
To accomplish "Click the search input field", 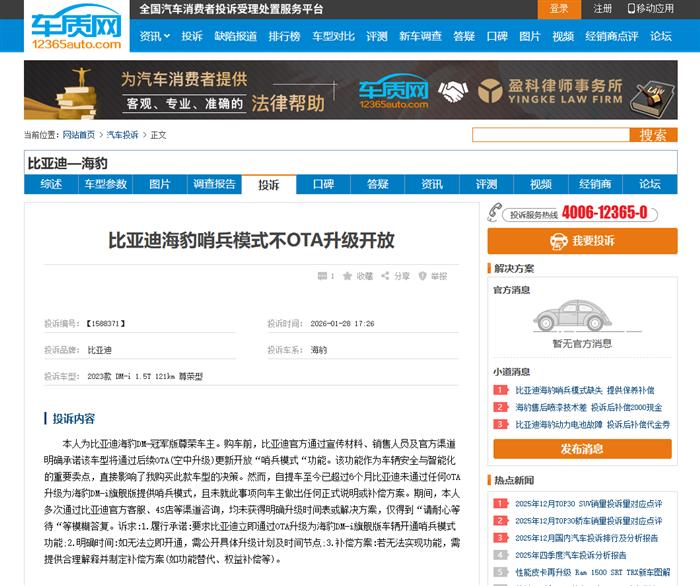I will pyautogui.click(x=550, y=135).
